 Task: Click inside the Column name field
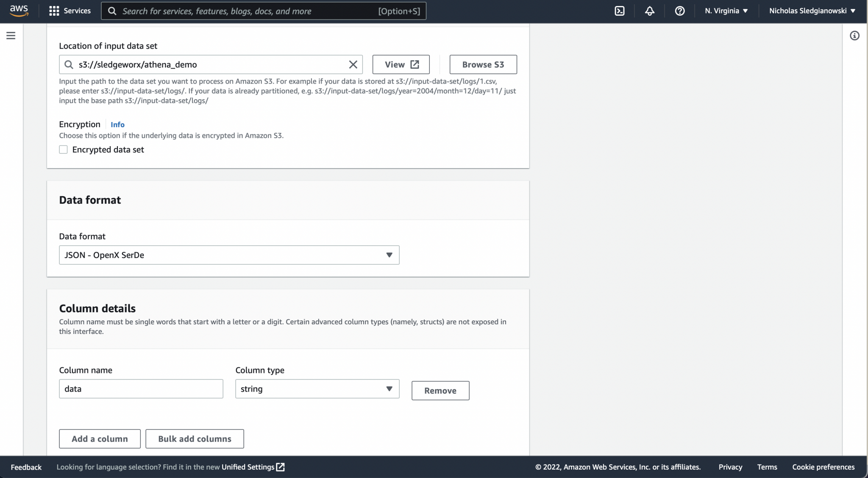pyautogui.click(x=141, y=389)
